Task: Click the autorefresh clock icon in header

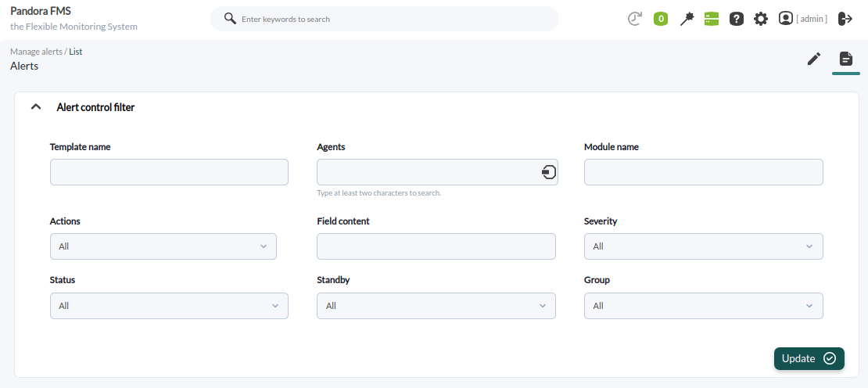Action: (635, 19)
